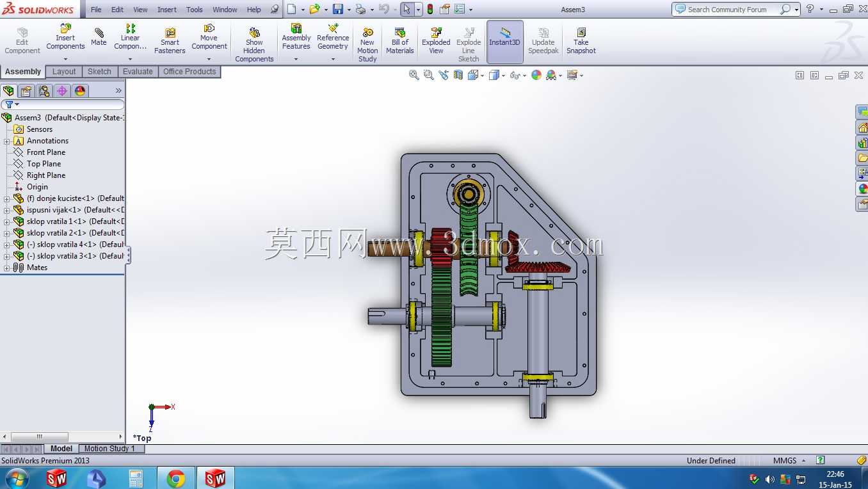Expand the FeatureManager panel tabs chevron
The image size is (868, 489).
[x=118, y=91]
